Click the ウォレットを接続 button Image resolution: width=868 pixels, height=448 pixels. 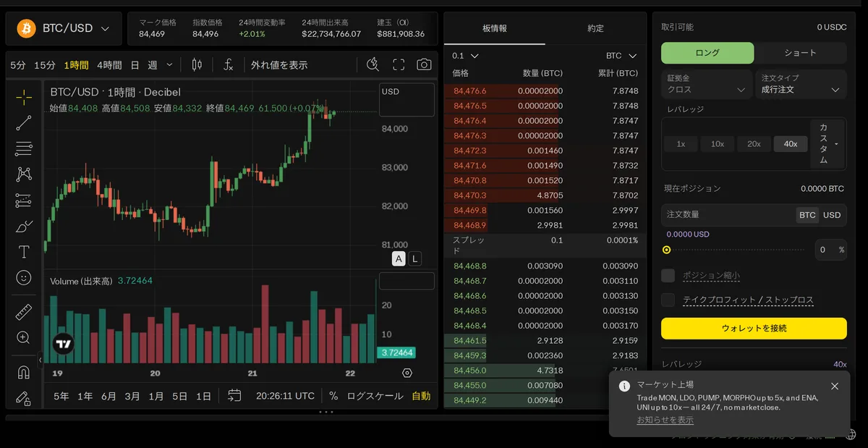click(x=754, y=328)
